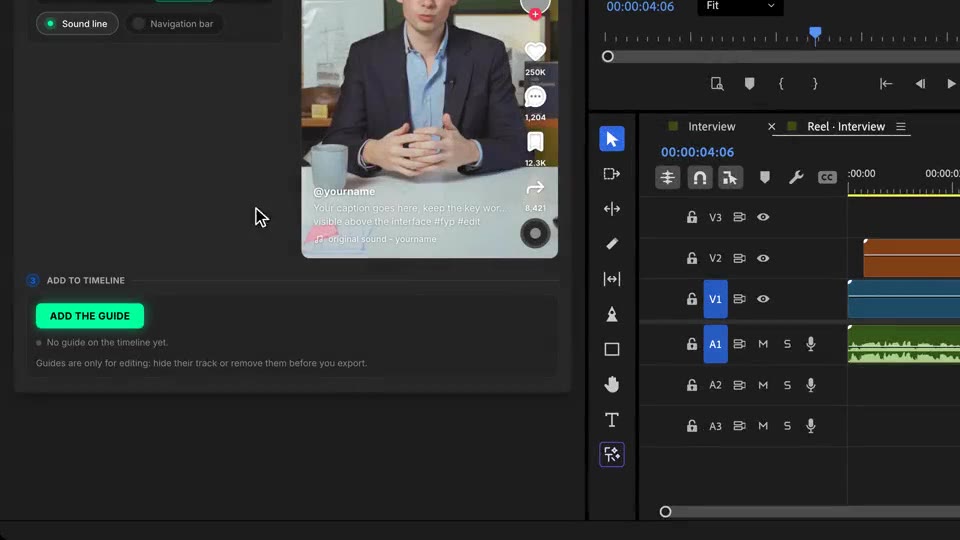The width and height of the screenshot is (960, 540).
Task: Toggle lock on track A2
Action: click(x=692, y=385)
